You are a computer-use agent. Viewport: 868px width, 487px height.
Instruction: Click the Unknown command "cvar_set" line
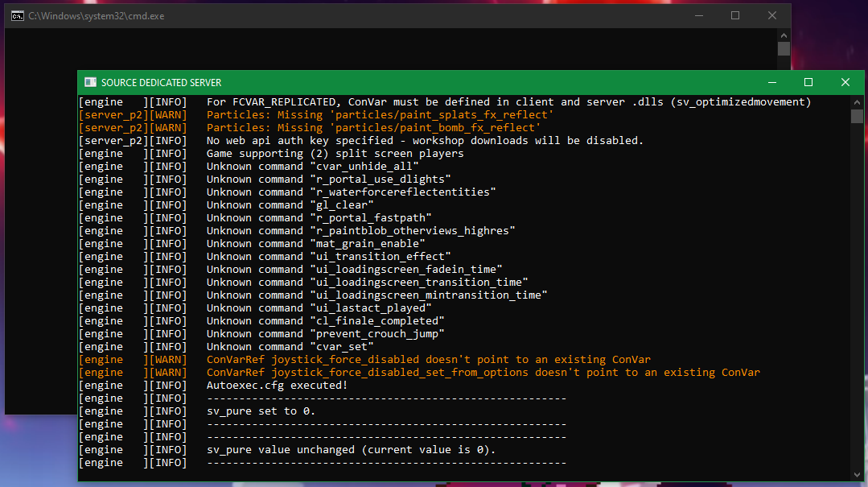click(226, 347)
